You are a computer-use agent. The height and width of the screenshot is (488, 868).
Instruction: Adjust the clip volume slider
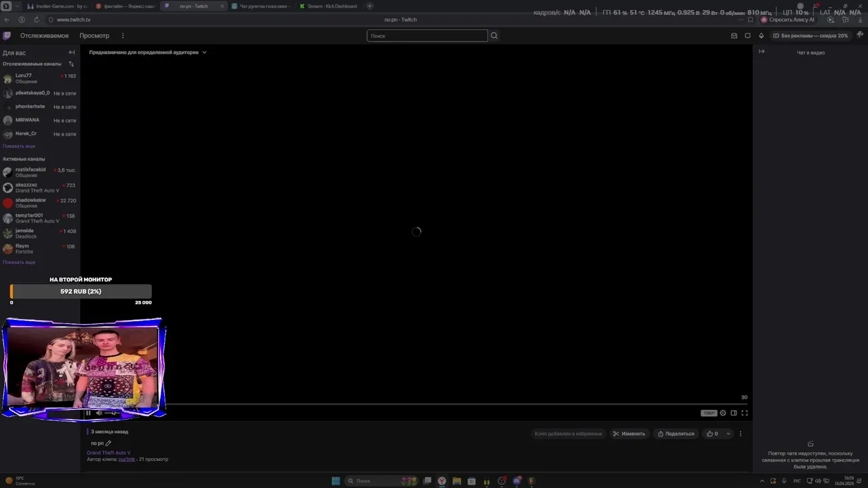(111, 413)
